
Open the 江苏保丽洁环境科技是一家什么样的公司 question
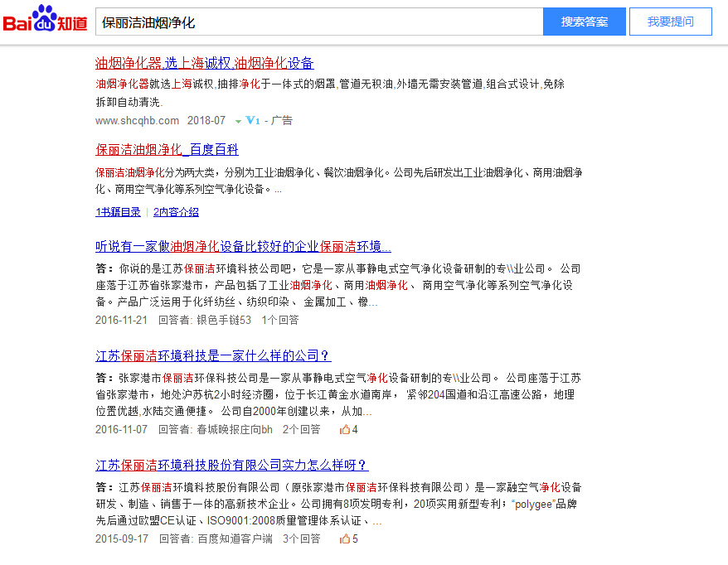[x=212, y=355]
